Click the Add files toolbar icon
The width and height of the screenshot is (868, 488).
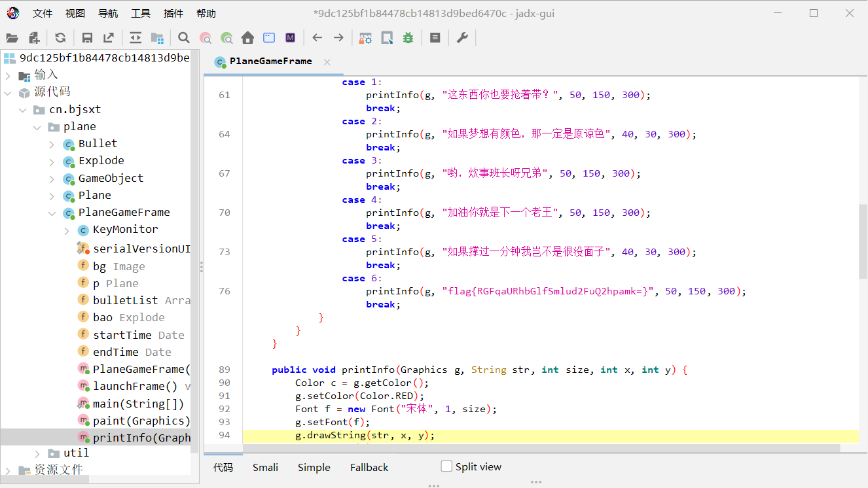(34, 38)
